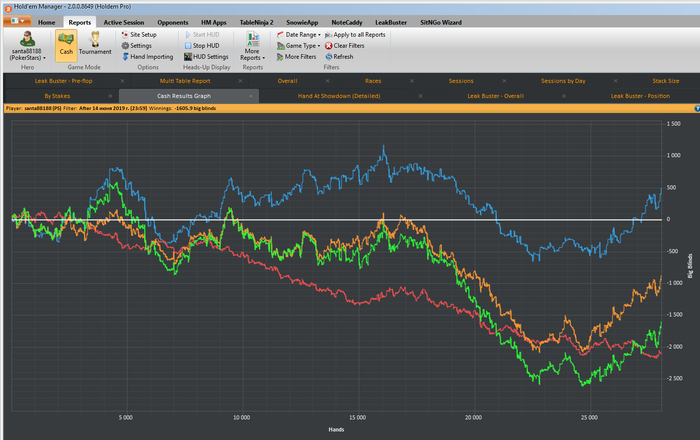Open the Leak Buster - Position tab
The height and width of the screenshot is (440, 700).
pyautogui.click(x=640, y=96)
